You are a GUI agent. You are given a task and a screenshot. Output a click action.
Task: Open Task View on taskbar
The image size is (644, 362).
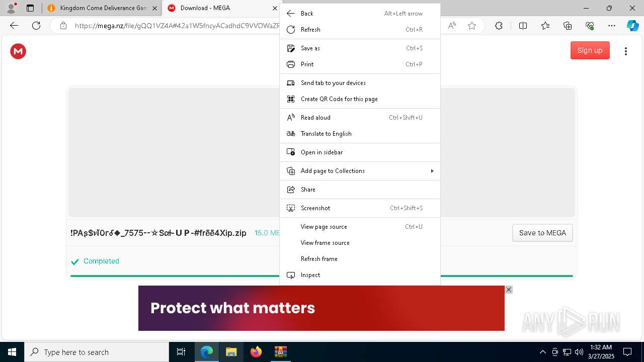(x=181, y=352)
